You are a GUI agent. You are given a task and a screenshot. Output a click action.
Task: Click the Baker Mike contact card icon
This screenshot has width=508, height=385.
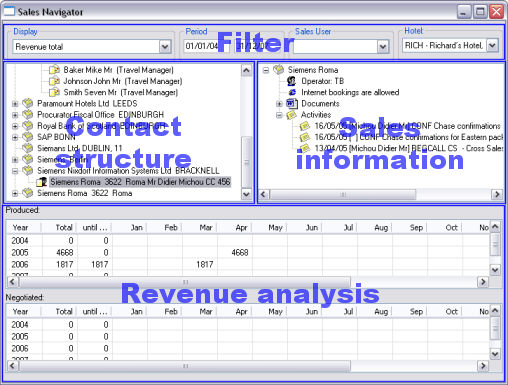[x=54, y=70]
